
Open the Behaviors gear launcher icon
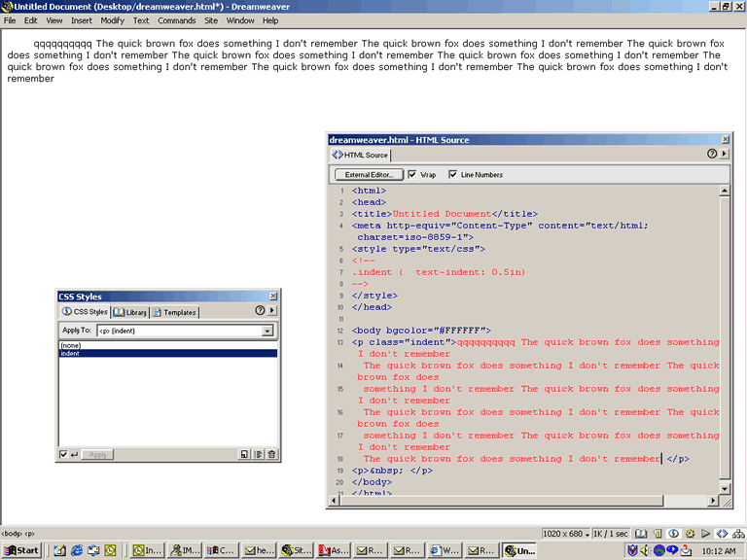click(690, 534)
